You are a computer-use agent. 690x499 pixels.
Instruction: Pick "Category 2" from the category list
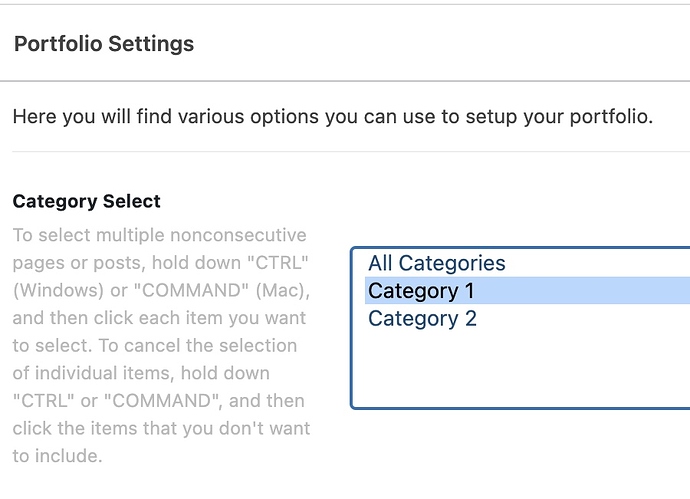(x=422, y=319)
